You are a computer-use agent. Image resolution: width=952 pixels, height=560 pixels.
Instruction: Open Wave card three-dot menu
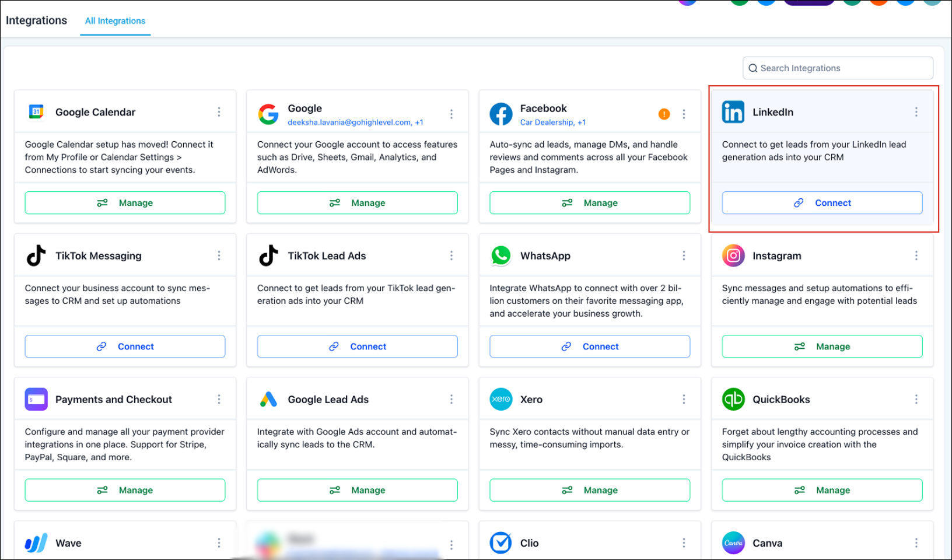point(219,543)
